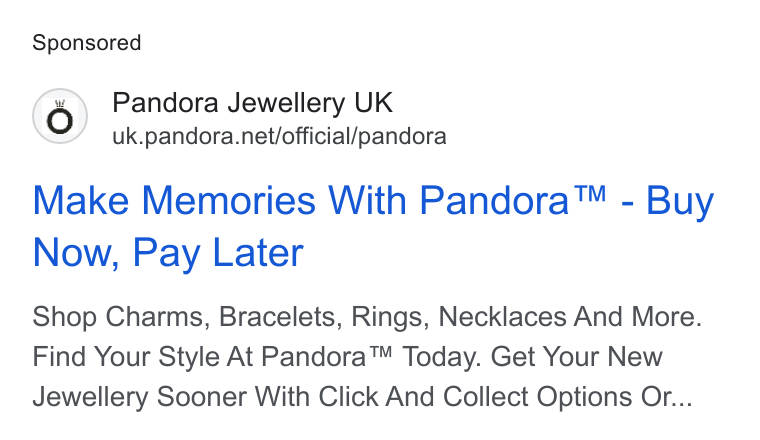This screenshot has height=440, width=760.
Task: Select the Shop Charms description line
Action: (x=367, y=317)
